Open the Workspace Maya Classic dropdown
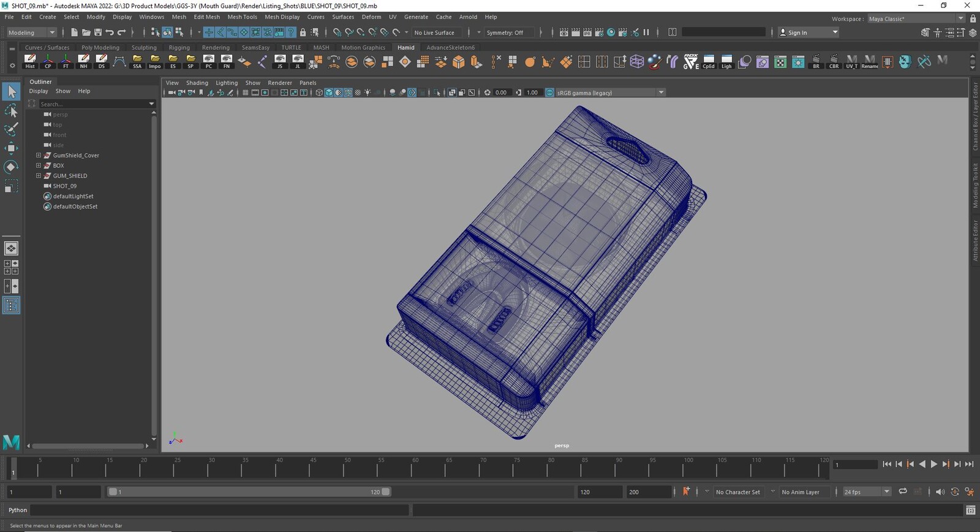980x532 pixels. (x=916, y=18)
